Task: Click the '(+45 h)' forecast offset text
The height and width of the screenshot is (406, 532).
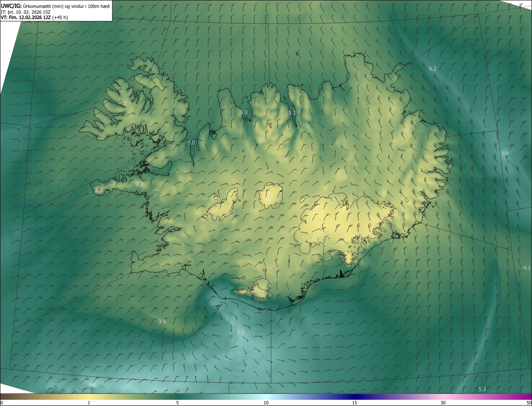Action: pyautogui.click(x=60, y=17)
